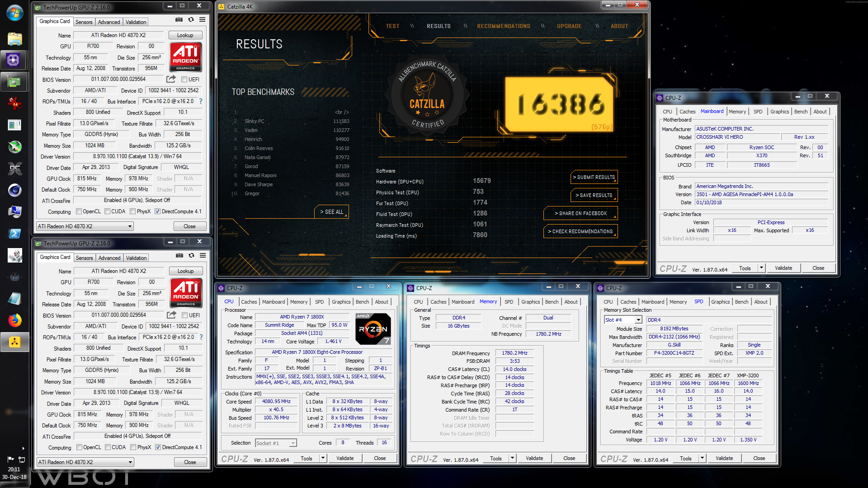The image size is (868, 488).
Task: Click Lookup button in top GPU-Z
Action: point(185,35)
